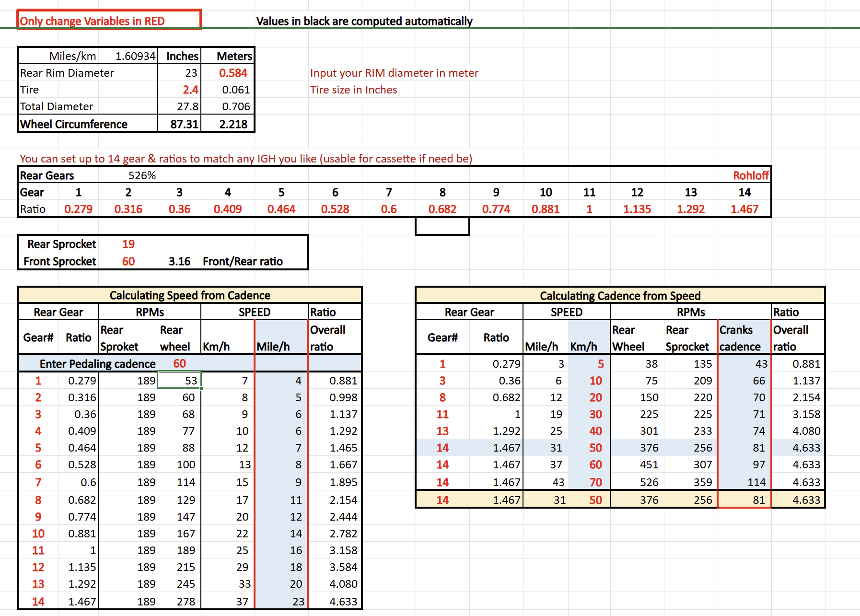Click the Wheel Circumference meters value 2.218
This screenshot has height=616, width=860.
pos(233,124)
